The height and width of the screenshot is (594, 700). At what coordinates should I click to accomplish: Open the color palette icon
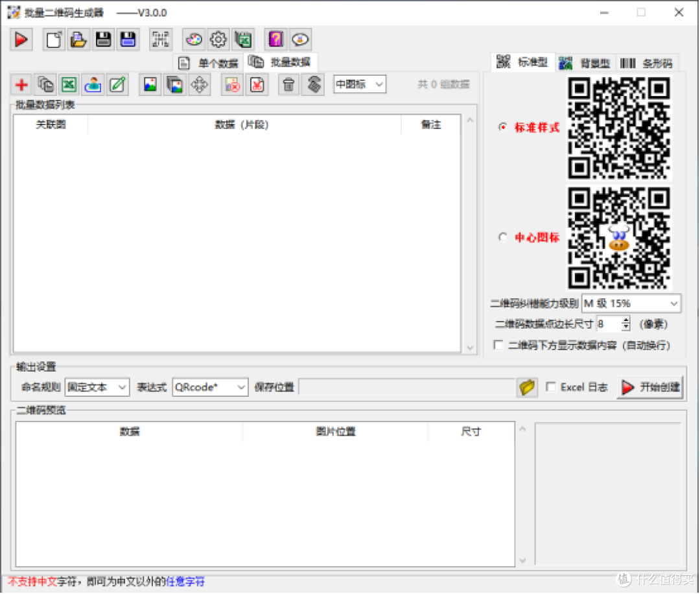[194, 40]
